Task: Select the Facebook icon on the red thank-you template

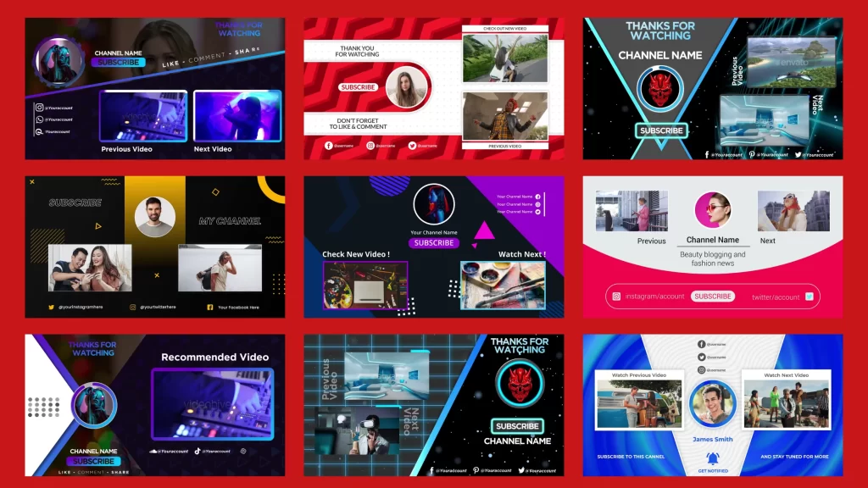Action: [328, 145]
